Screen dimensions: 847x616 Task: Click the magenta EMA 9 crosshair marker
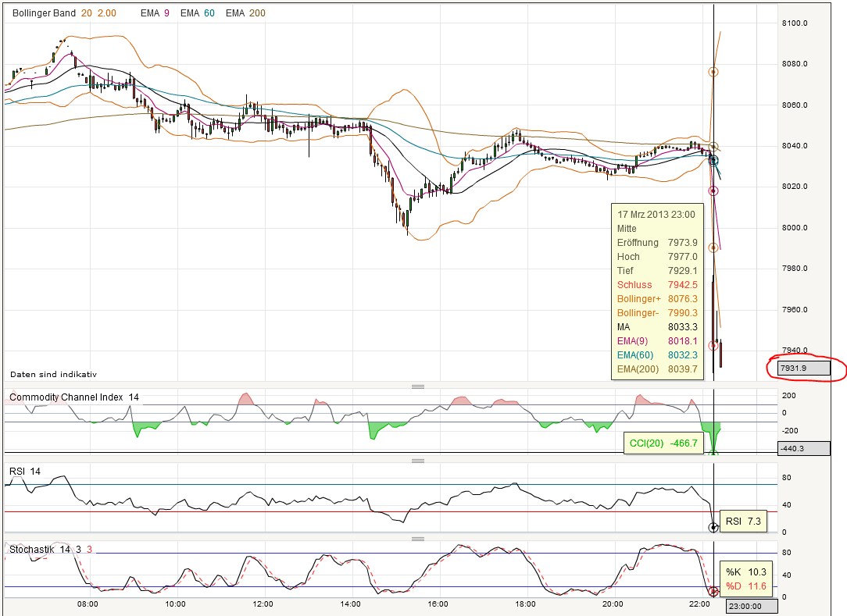713,190
